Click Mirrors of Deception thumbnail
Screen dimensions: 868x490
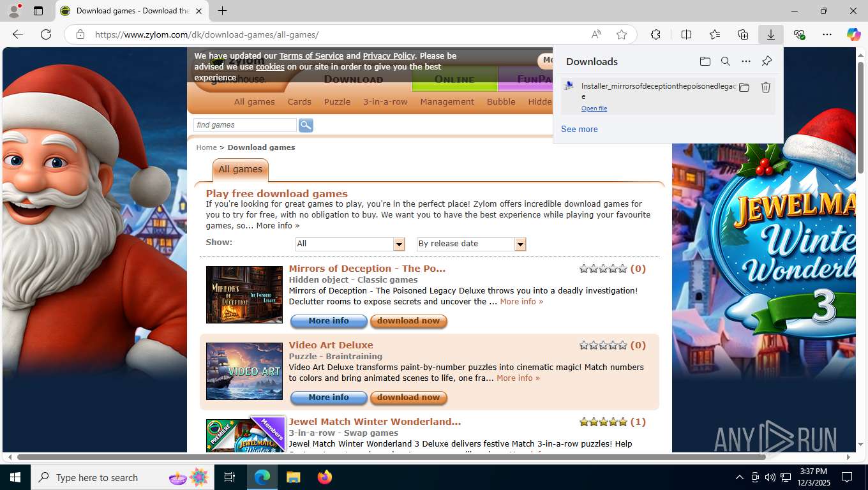pyautogui.click(x=244, y=295)
